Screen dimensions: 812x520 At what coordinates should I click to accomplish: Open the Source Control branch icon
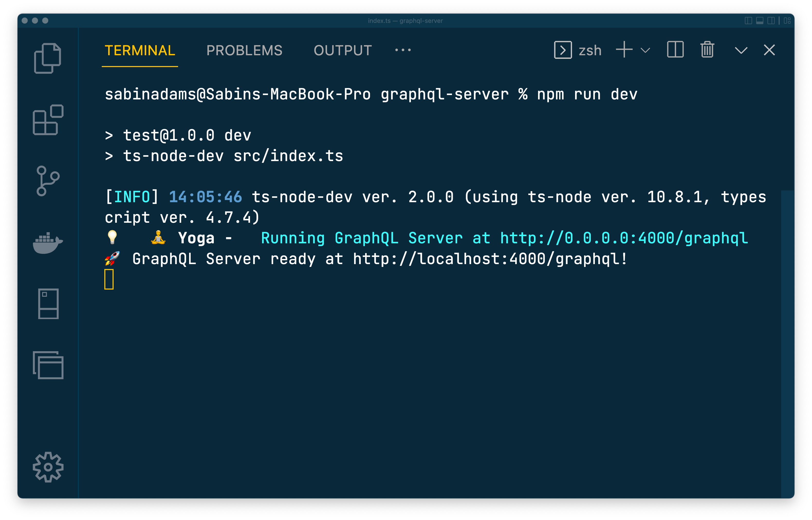coord(48,181)
